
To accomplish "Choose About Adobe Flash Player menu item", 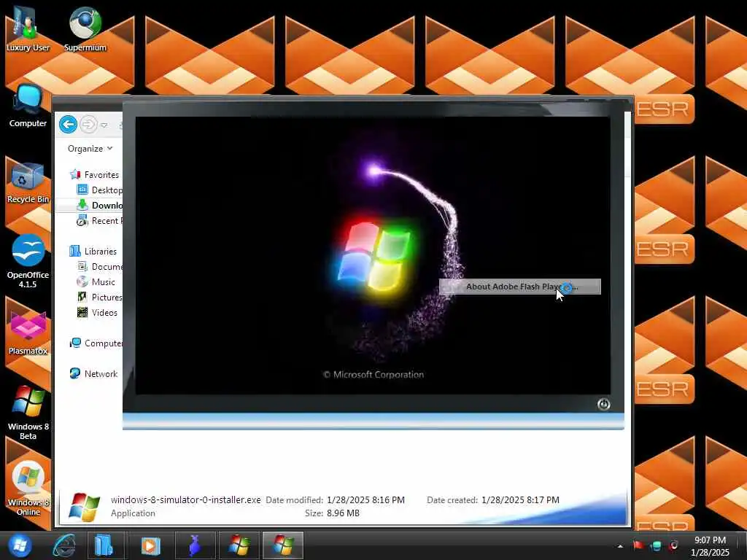I will (519, 287).
